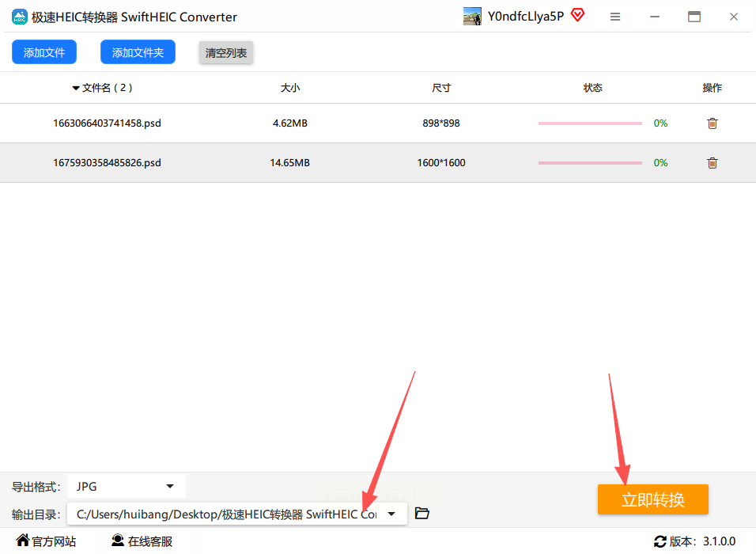Image resolution: width=756 pixels, height=554 pixels.
Task: Click the 输出目录 label
Action: point(36,515)
